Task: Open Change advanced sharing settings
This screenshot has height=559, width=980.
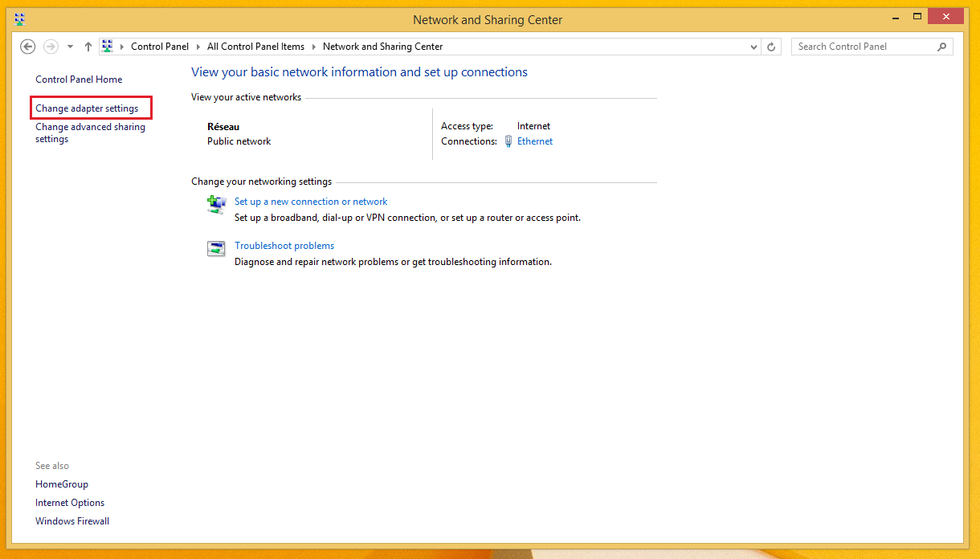Action: (x=90, y=133)
